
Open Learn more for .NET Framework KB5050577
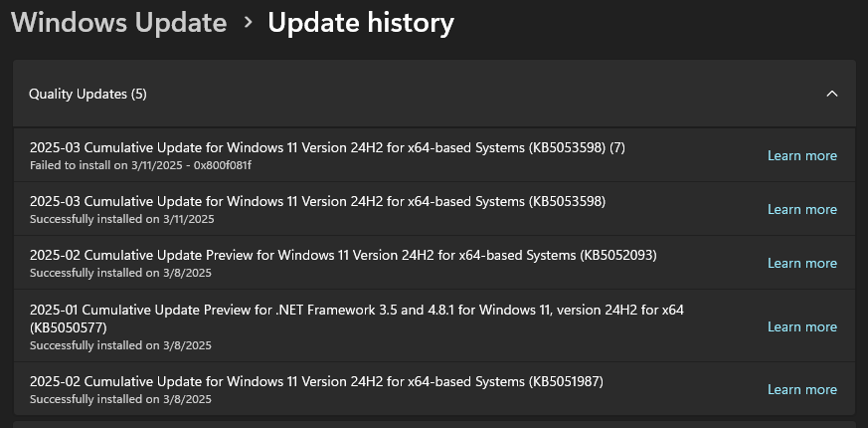click(x=801, y=326)
